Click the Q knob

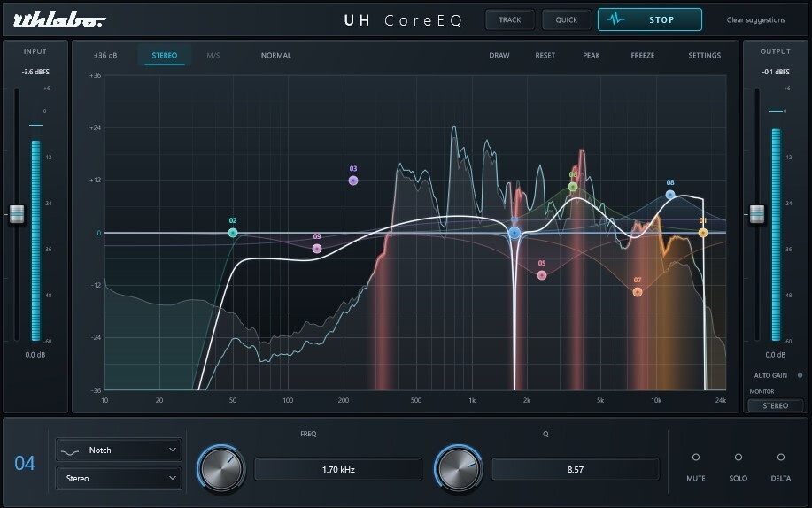pos(459,469)
